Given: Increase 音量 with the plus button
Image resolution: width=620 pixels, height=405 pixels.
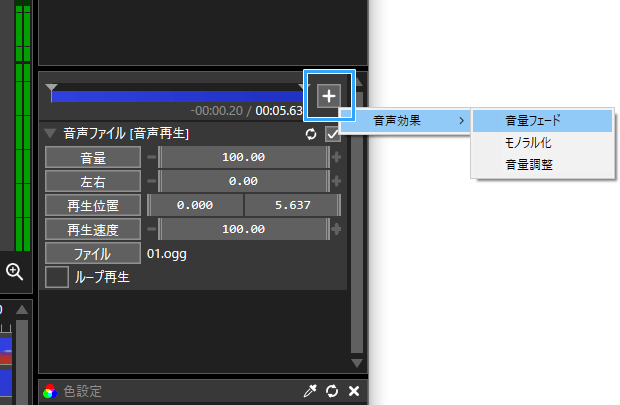Looking at the screenshot, I should click(336, 157).
